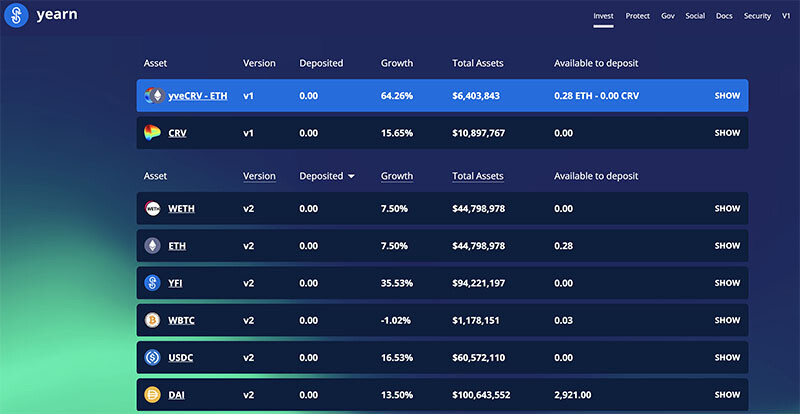Click the DAI yellow token icon

[x=153, y=395]
